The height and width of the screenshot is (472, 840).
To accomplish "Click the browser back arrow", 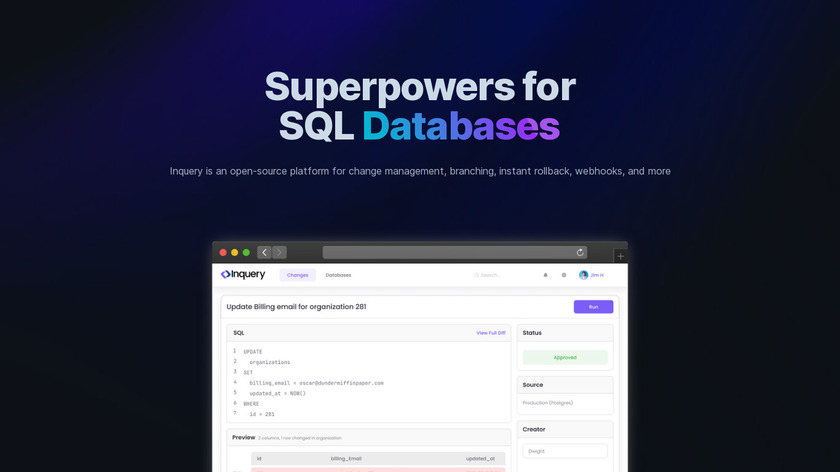I will click(264, 252).
